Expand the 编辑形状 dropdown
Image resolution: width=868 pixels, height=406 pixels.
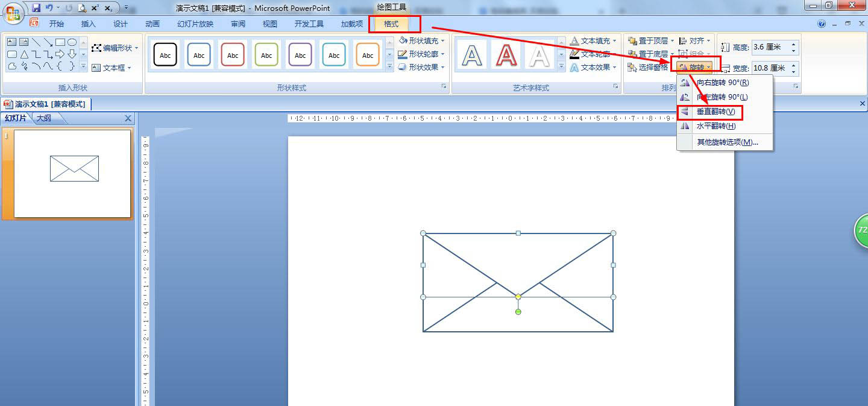click(137, 48)
